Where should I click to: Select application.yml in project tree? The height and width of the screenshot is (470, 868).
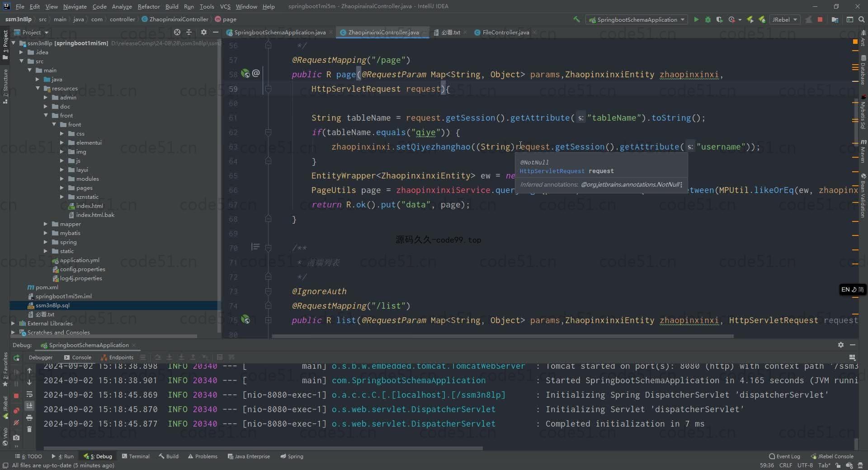point(76,260)
